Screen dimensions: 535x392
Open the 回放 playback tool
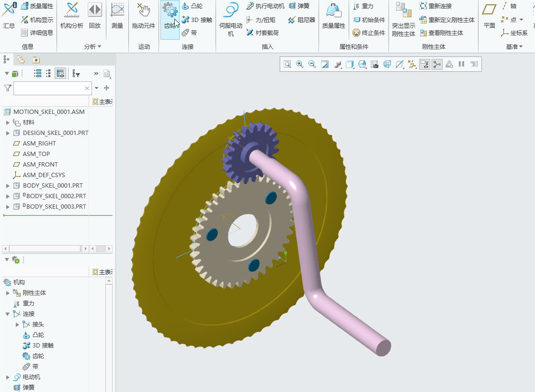[94, 16]
